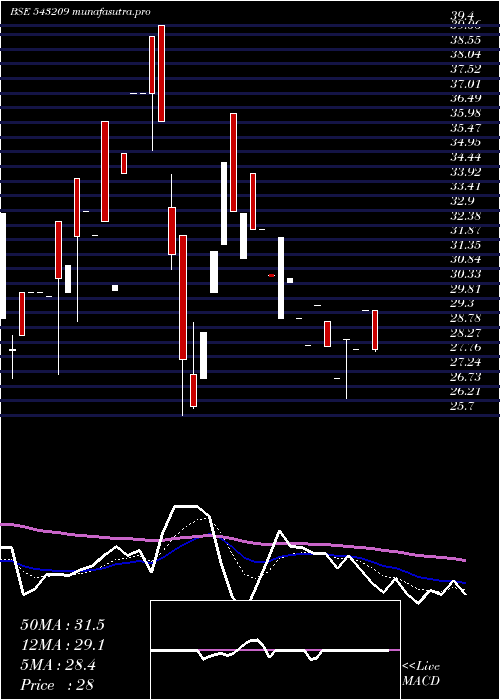Click the 27.76 price axis label

tap(465, 348)
